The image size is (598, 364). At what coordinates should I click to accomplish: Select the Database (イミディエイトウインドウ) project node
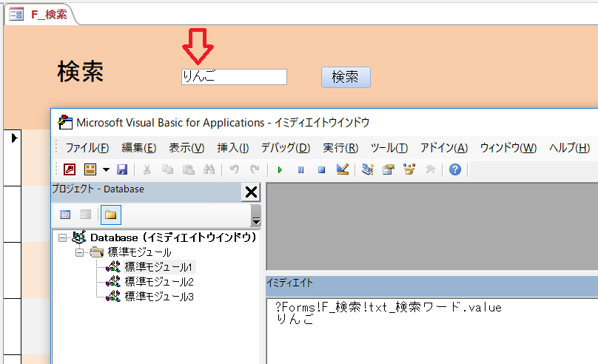[173, 237]
